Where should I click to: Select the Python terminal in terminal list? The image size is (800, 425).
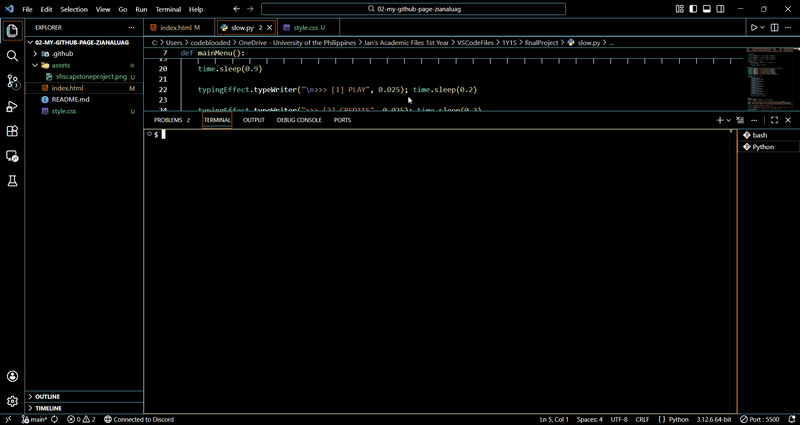(763, 147)
